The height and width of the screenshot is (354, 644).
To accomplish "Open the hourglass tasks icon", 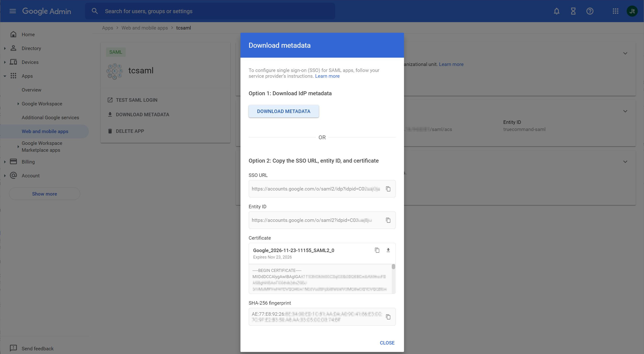I will tap(573, 11).
